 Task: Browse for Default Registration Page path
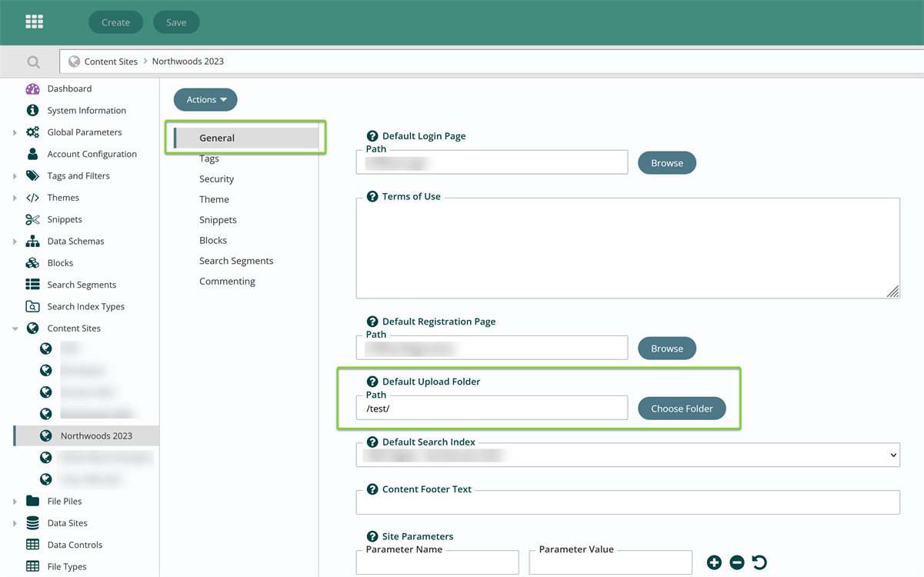[667, 349]
